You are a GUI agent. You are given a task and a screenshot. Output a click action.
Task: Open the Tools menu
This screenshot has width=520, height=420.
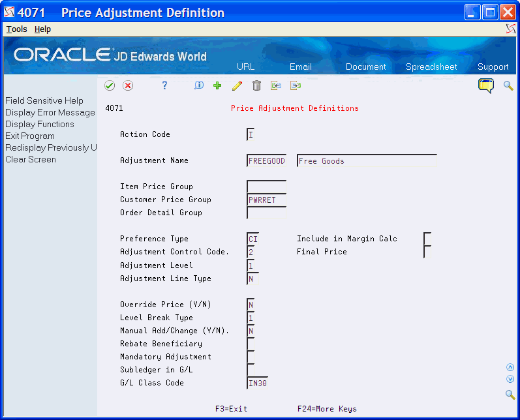click(x=16, y=29)
